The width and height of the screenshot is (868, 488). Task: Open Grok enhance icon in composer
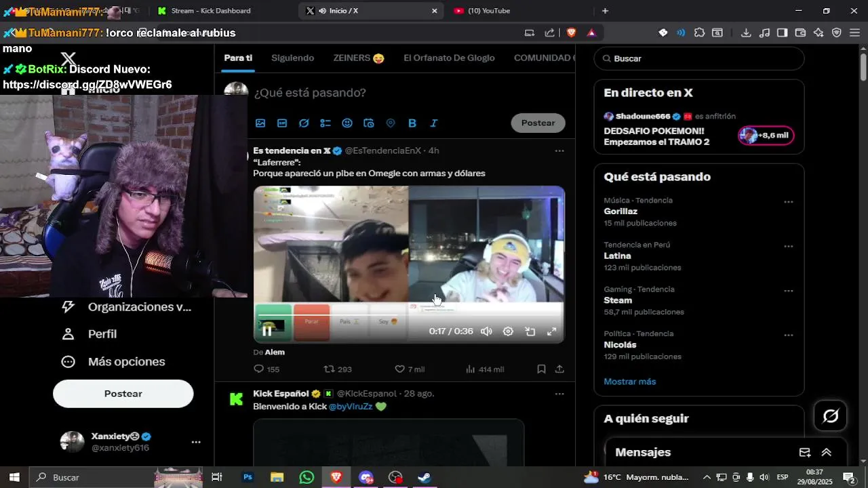pyautogui.click(x=304, y=123)
